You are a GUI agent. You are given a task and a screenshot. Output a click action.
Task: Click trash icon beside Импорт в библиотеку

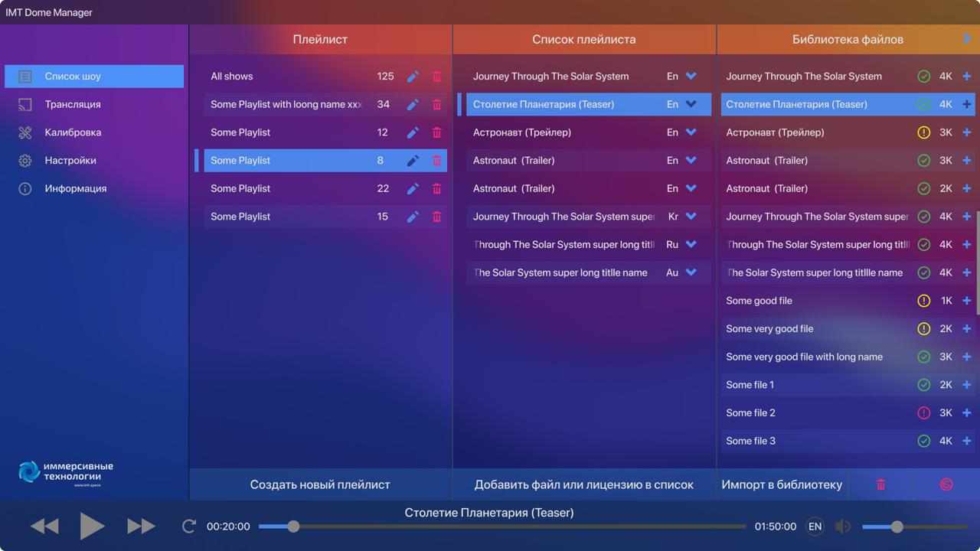tap(880, 484)
